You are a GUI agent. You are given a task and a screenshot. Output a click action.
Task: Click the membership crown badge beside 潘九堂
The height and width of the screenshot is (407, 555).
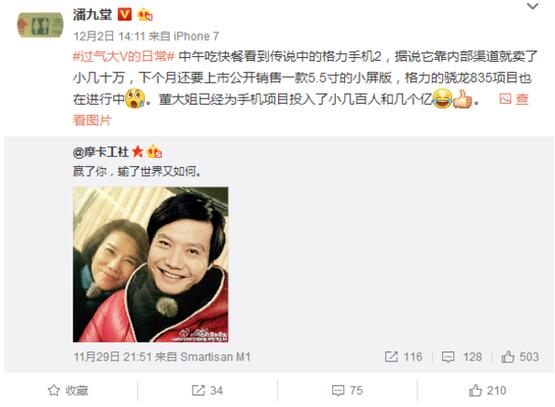point(145,15)
